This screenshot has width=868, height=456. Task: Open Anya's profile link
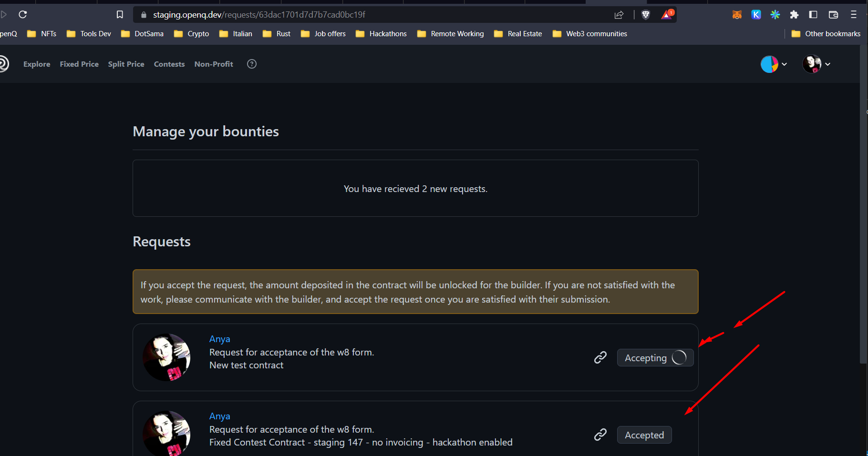pos(219,338)
